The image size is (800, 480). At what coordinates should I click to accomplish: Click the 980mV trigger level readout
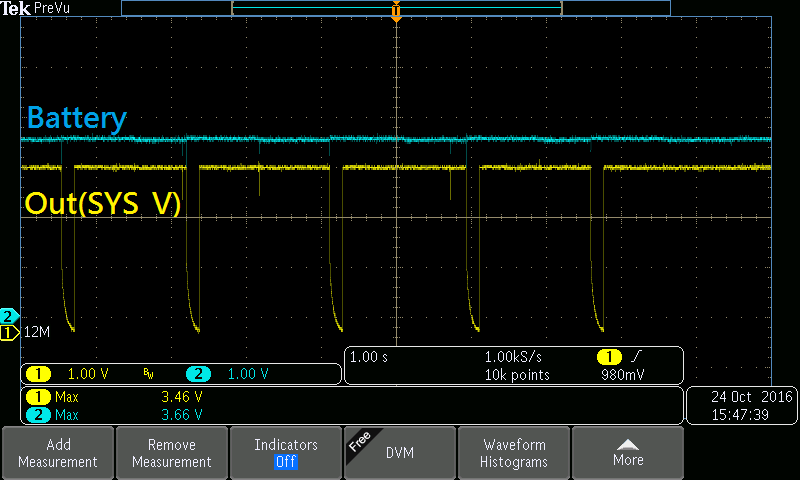coord(622,375)
